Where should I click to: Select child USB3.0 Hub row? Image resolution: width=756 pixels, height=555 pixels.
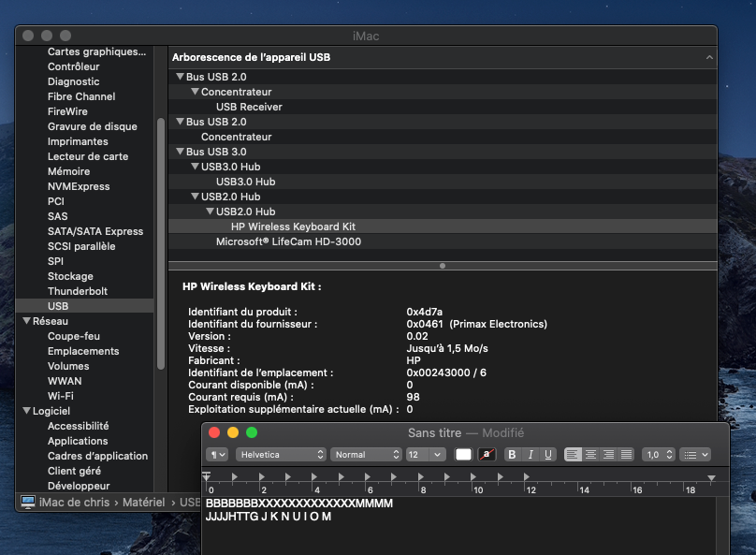pos(443,182)
